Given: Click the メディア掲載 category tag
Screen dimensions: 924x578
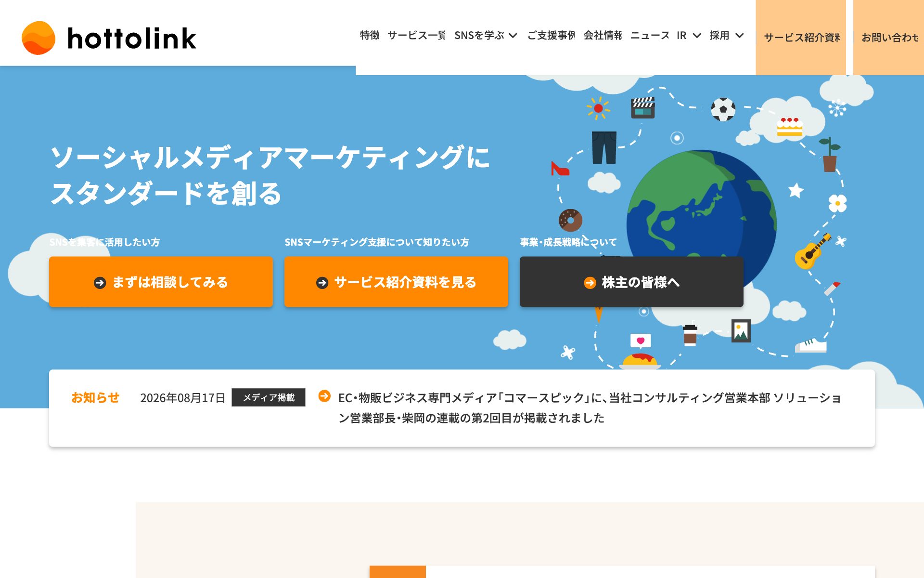Looking at the screenshot, I should point(269,397).
